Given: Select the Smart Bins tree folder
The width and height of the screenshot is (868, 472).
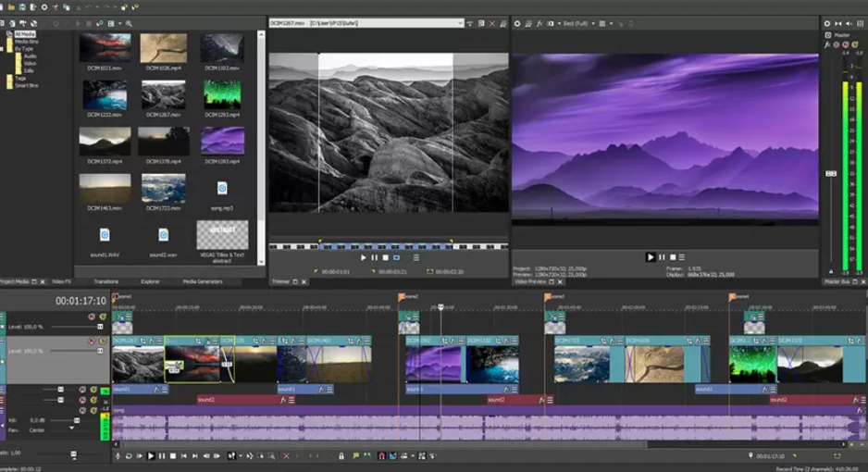Looking at the screenshot, I should coord(25,85).
